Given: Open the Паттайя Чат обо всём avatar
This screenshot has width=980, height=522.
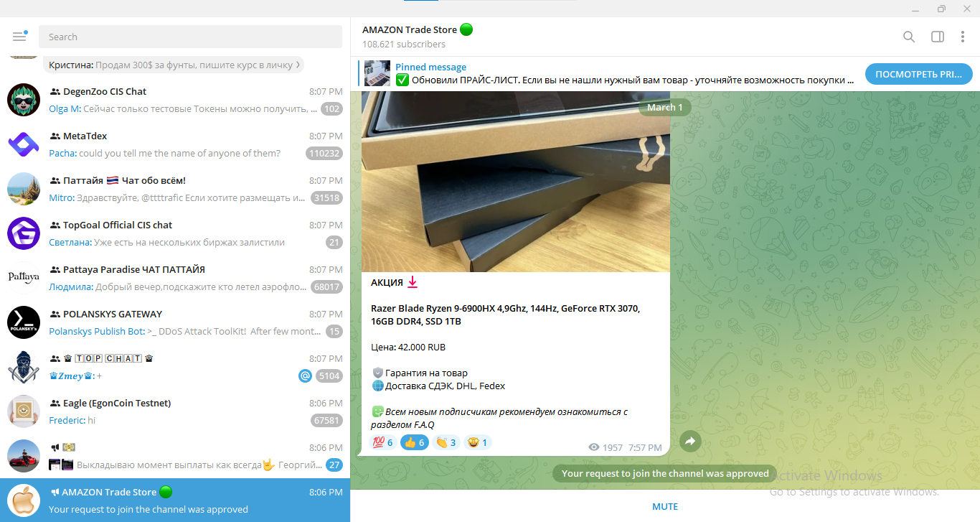Looking at the screenshot, I should tap(24, 189).
